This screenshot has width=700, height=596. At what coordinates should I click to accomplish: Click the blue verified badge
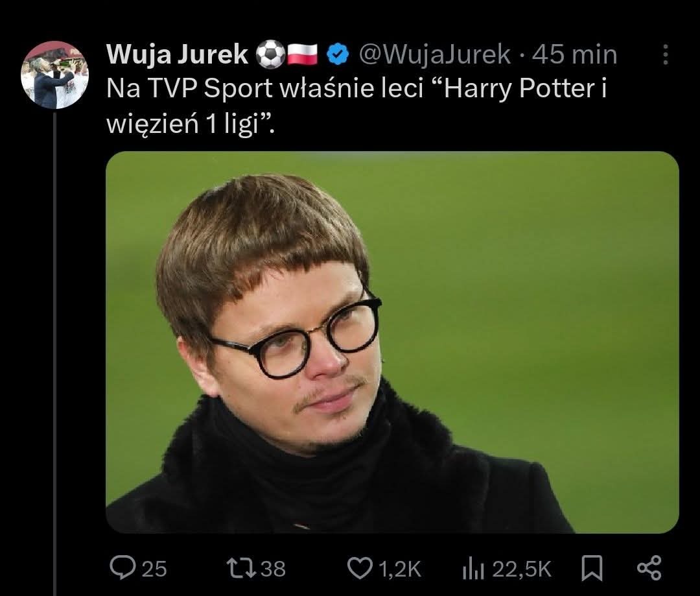[x=338, y=55]
